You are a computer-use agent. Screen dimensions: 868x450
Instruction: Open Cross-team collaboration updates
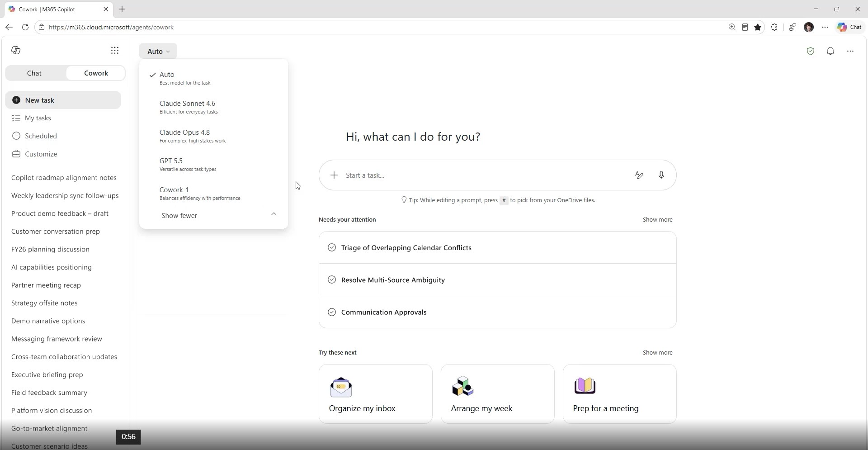click(x=64, y=357)
